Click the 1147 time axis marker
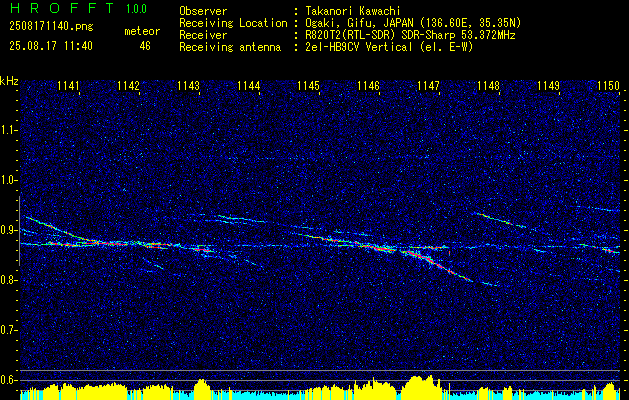 428,86
